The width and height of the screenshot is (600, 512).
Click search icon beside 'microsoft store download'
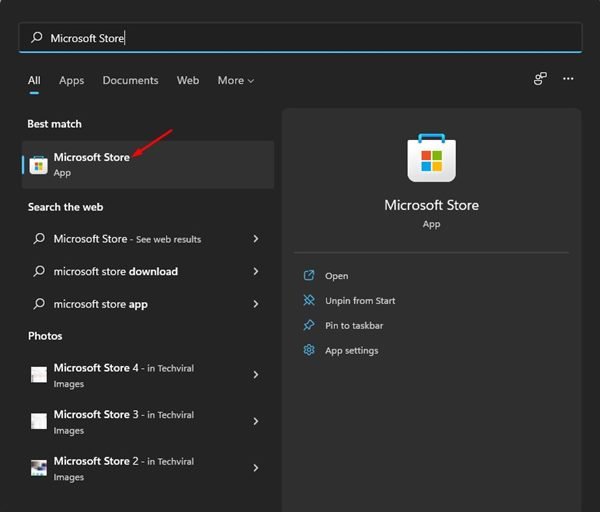tap(39, 271)
